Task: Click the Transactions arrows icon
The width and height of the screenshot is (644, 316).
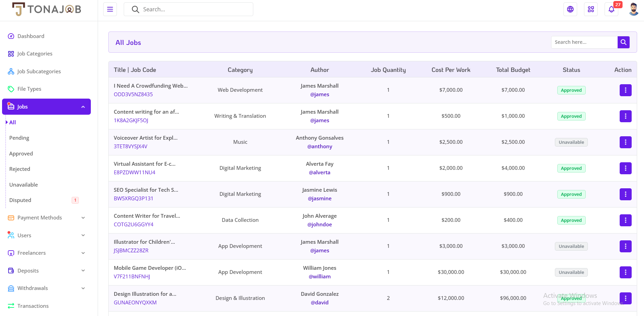Action: click(x=11, y=306)
